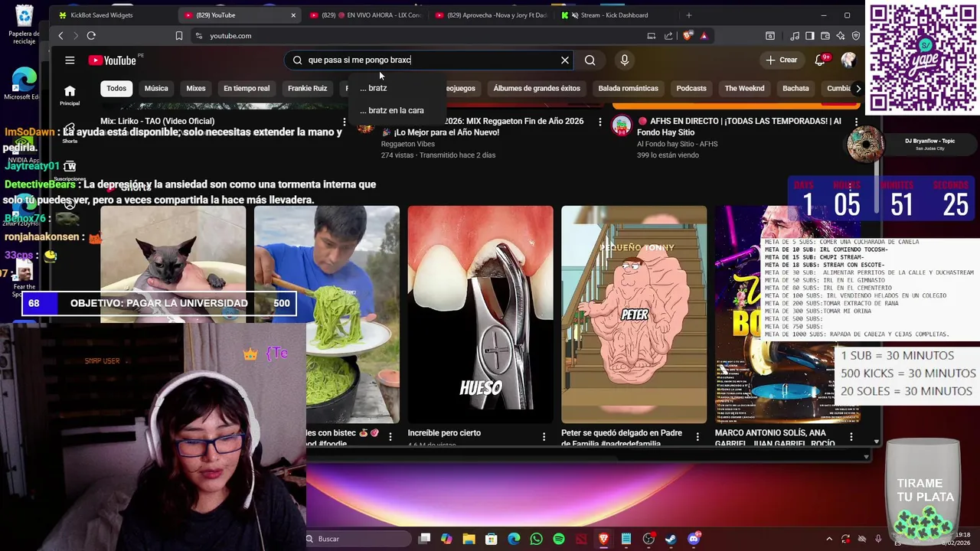This screenshot has height=551, width=980.
Task: Open the Brave Wallet icon
Action: [x=825, y=35]
